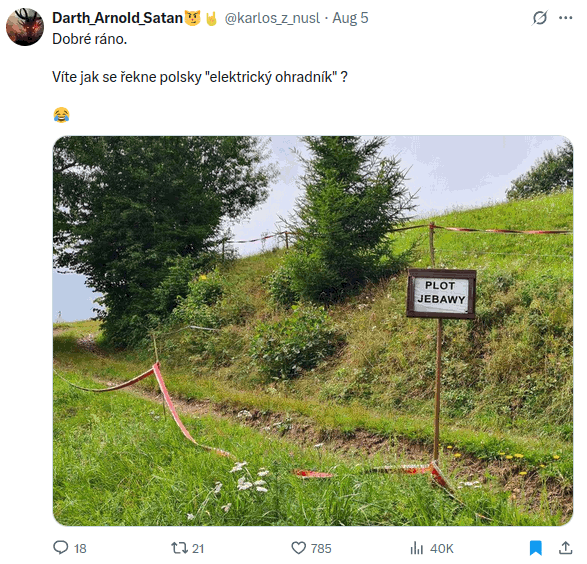Toggle the blue bookmark icon
The image size is (587, 564).
click(536, 548)
